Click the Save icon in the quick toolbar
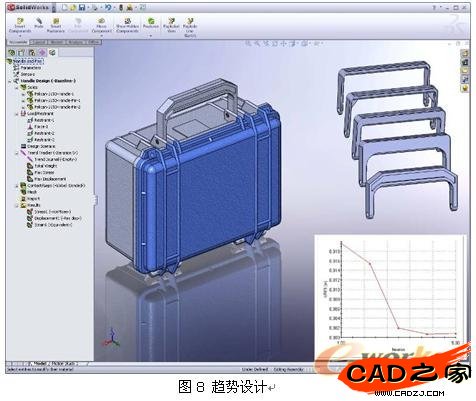Viewport: 476px width, 401px height. (82, 7)
